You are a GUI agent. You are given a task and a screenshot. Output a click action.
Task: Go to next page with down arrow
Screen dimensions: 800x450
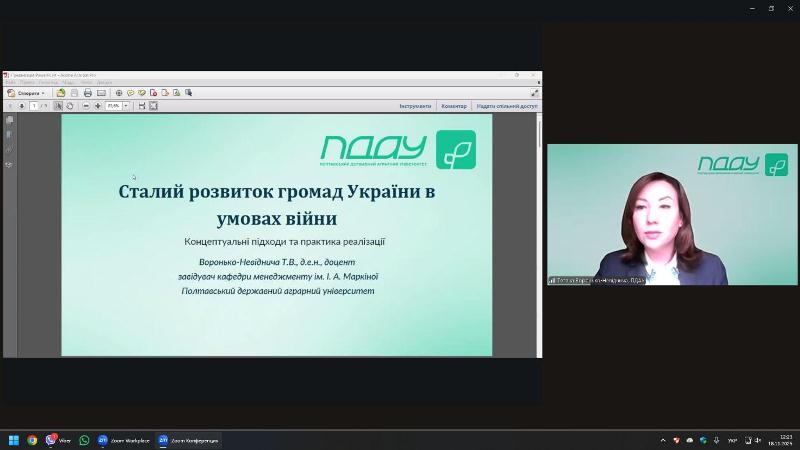[x=21, y=106]
